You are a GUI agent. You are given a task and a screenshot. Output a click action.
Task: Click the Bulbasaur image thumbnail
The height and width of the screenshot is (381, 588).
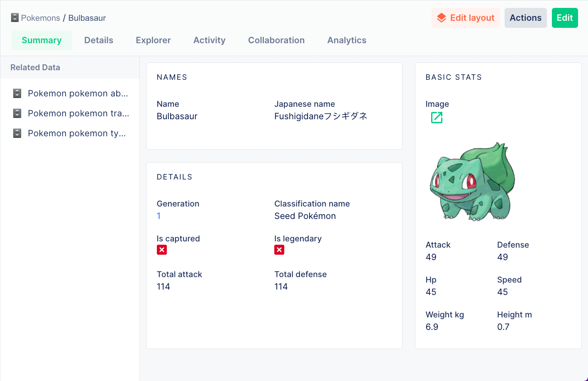(473, 181)
